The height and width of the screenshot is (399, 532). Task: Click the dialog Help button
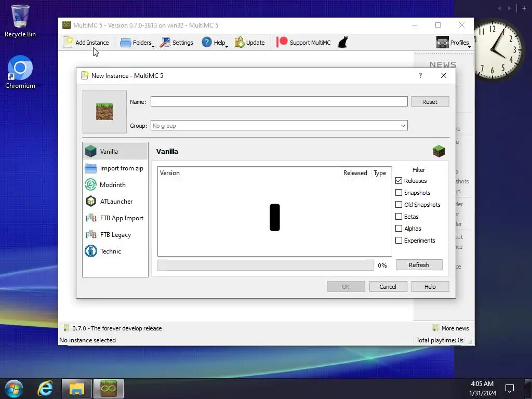click(x=430, y=287)
